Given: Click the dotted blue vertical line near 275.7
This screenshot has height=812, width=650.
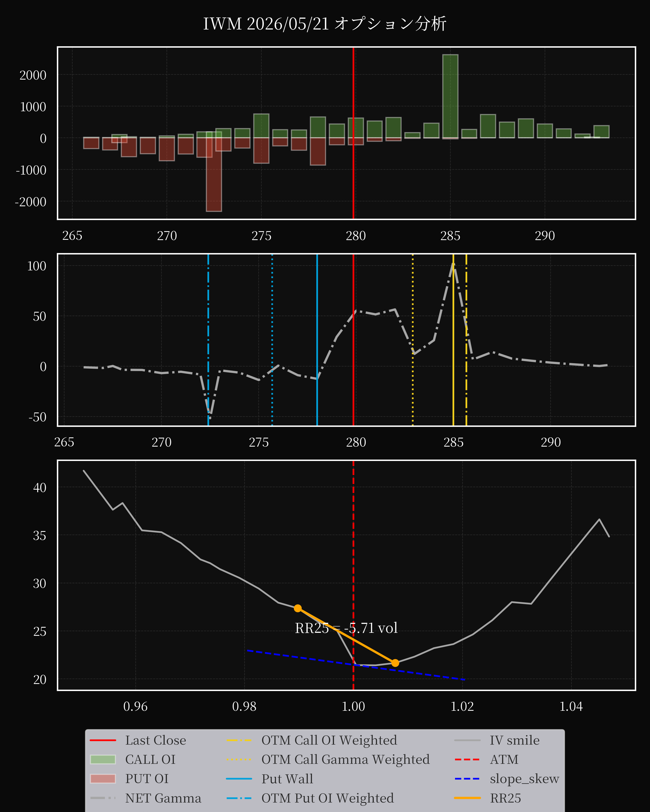Looking at the screenshot, I should [x=272, y=340].
